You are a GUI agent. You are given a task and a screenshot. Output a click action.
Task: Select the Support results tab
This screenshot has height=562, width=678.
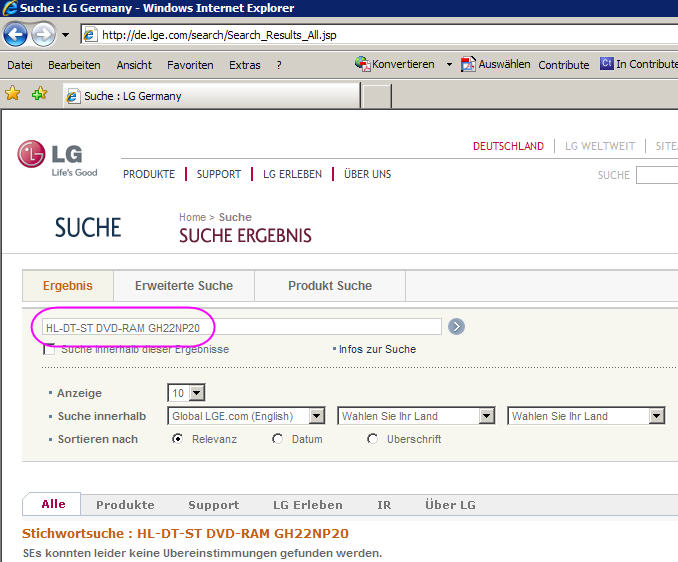point(214,505)
